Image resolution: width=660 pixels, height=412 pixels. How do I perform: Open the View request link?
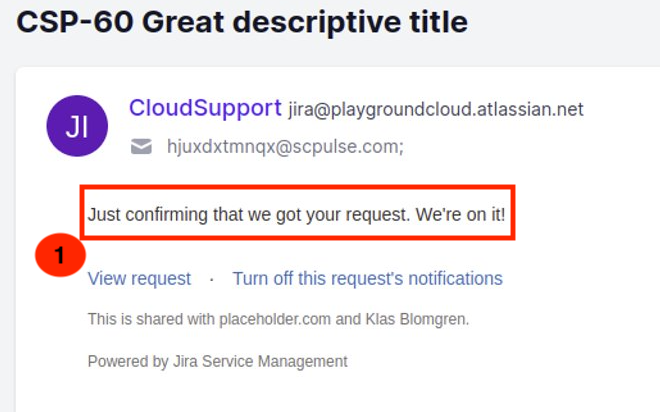(x=139, y=278)
